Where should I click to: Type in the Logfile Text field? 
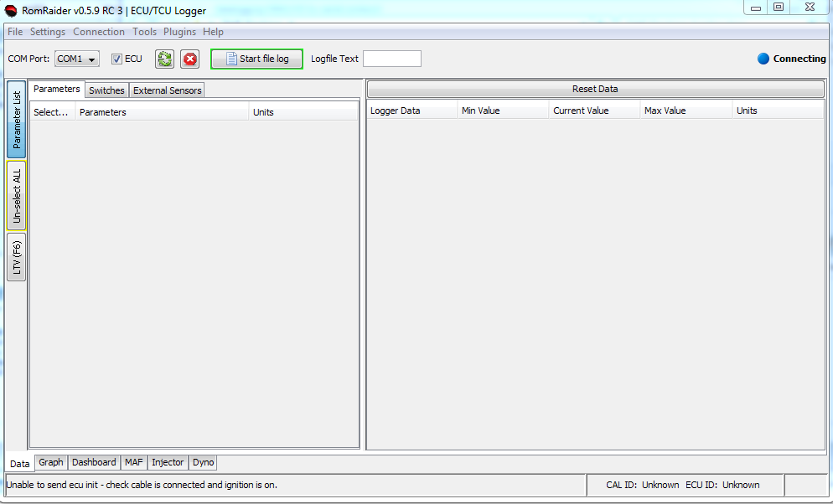pyautogui.click(x=391, y=59)
